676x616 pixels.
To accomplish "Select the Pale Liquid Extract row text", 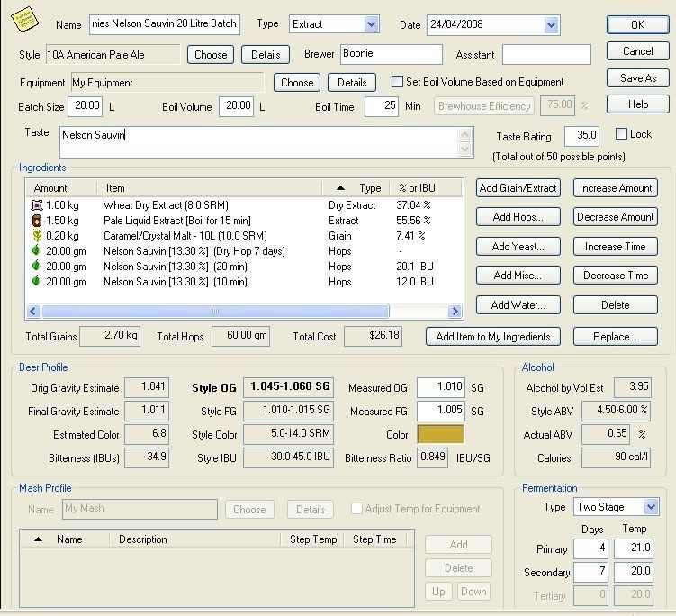I will [x=176, y=221].
